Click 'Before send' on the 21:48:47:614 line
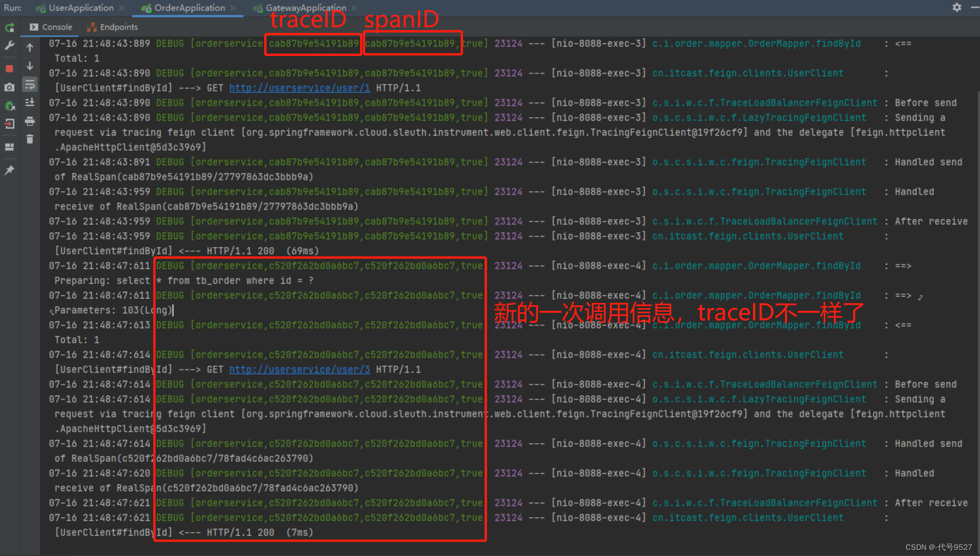Screen dimensions: 980x556 coord(925,384)
